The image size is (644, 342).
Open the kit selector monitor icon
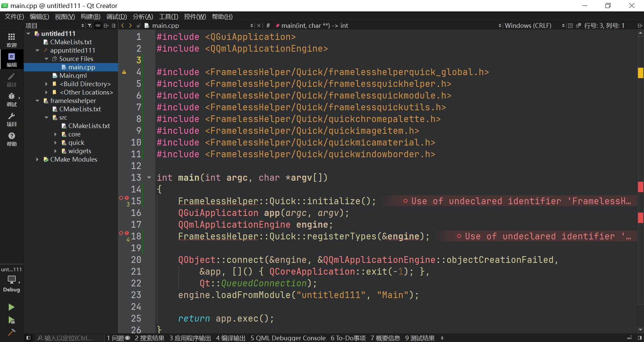12,279
